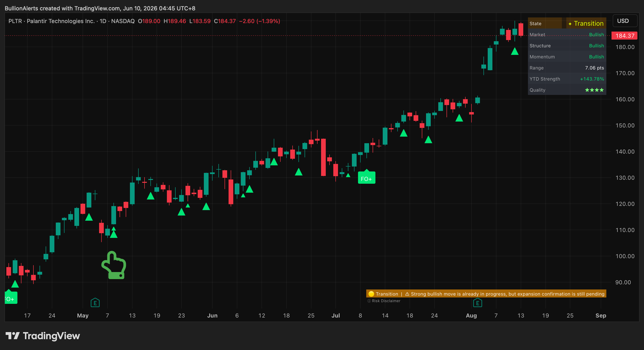
Task: Click the PLTR Palantir Technologies Inc. symbol title
Action: coord(52,21)
